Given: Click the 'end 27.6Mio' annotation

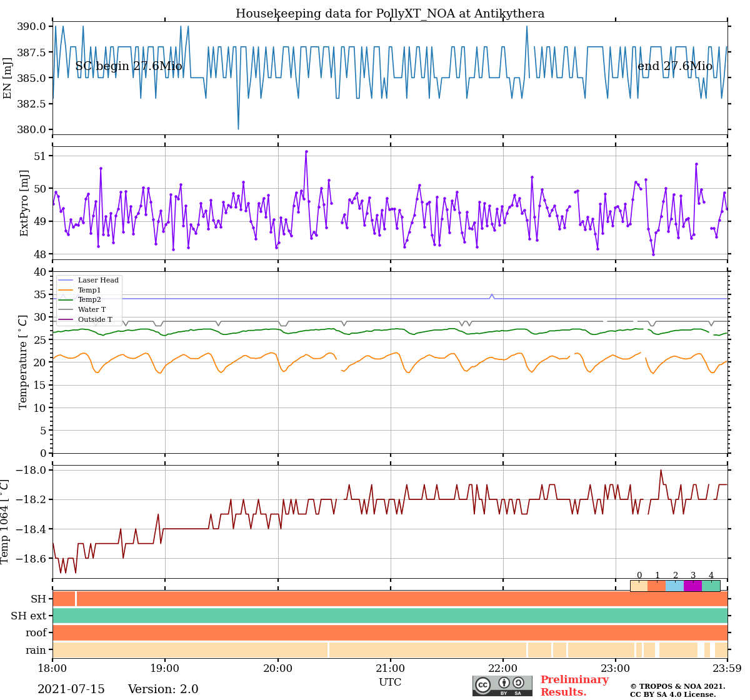Looking at the screenshot, I should (675, 66).
